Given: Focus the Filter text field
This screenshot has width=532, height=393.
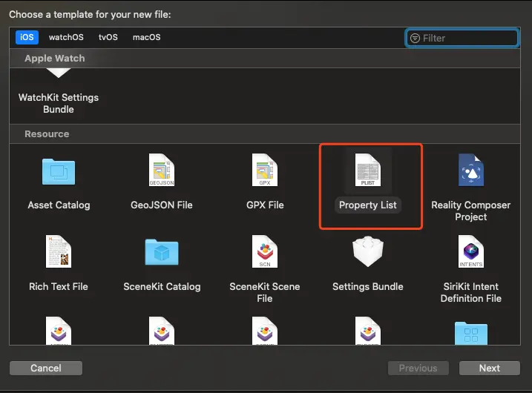Looking at the screenshot, I should click(462, 38).
